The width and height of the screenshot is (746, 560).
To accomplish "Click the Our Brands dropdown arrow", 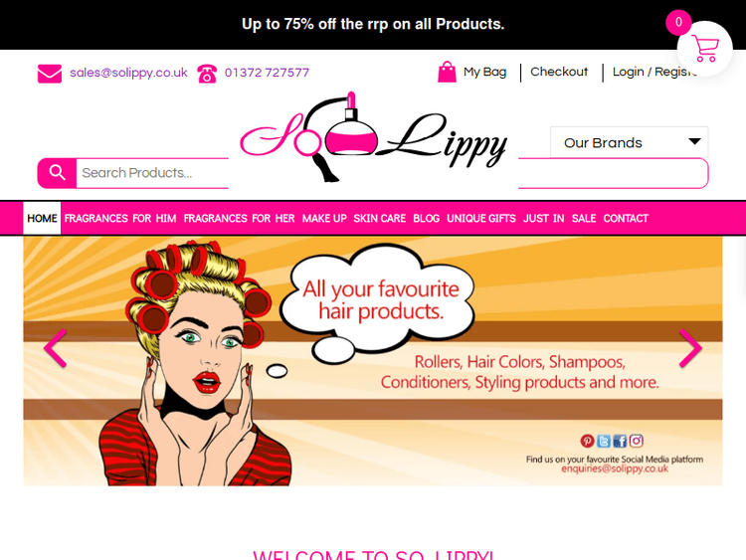I will 694,141.
